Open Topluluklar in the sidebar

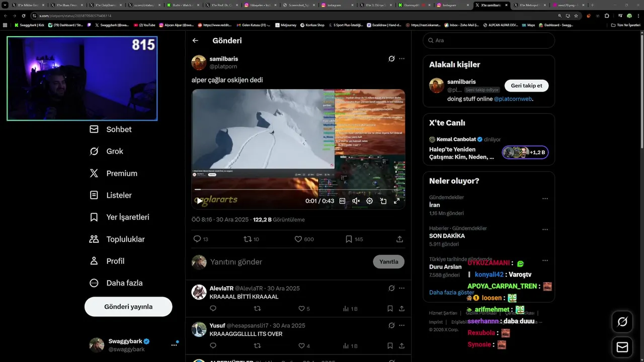pos(117,239)
